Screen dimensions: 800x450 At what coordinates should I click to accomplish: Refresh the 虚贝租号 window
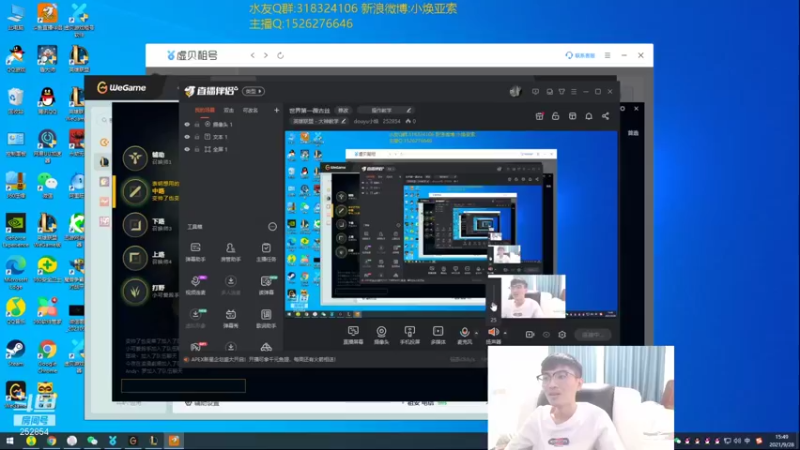(x=280, y=55)
